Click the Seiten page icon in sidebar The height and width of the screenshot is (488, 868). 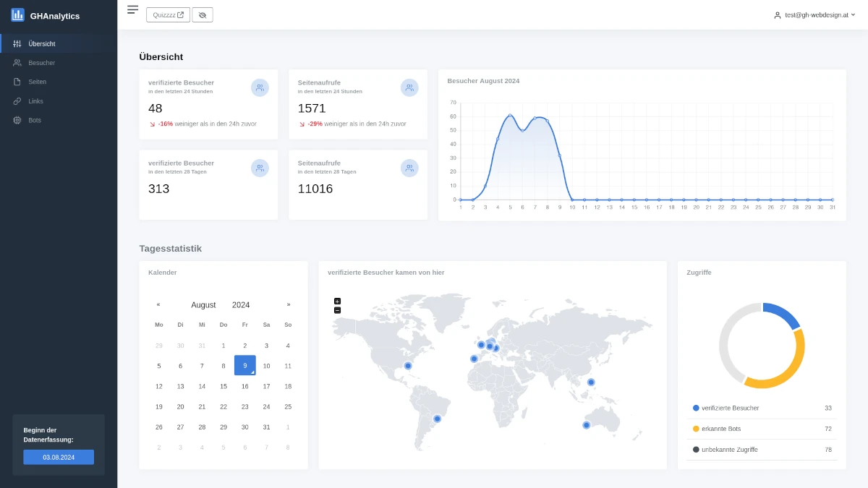pos(17,82)
